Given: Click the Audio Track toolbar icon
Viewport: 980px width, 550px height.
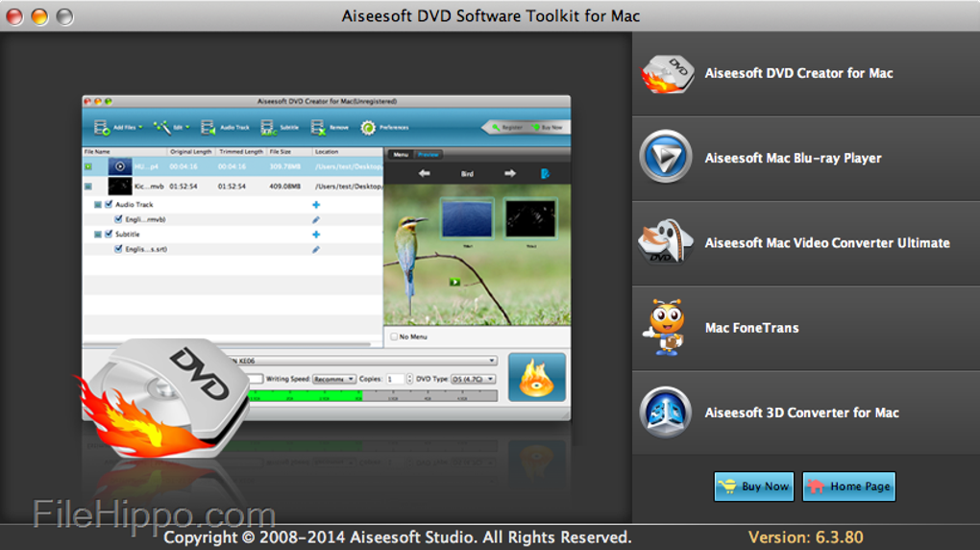Looking at the screenshot, I should pos(208,127).
